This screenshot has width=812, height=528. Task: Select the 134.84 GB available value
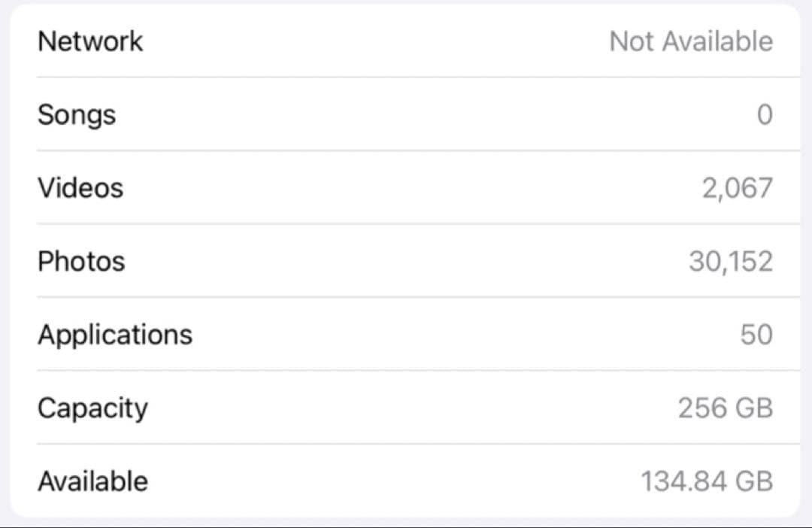coord(706,481)
